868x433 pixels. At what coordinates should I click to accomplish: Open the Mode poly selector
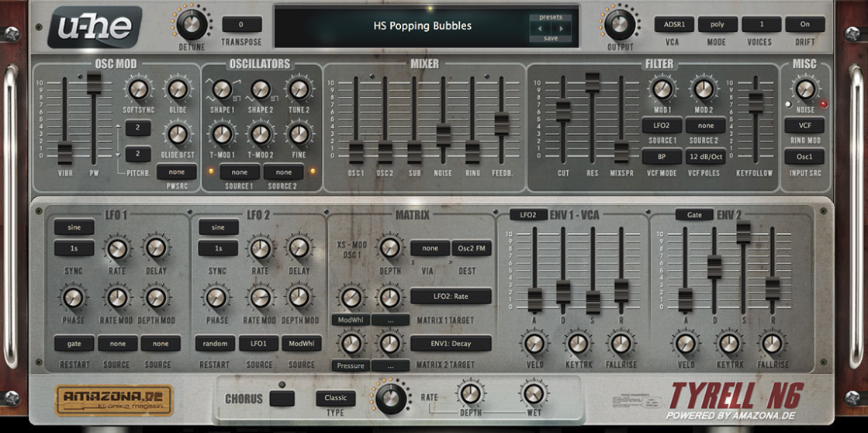[x=718, y=24]
